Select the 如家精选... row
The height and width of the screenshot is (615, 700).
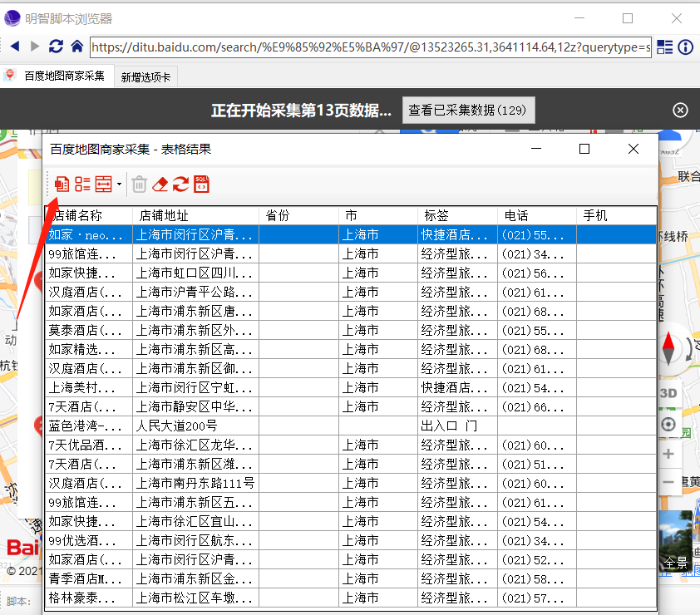click(351, 349)
